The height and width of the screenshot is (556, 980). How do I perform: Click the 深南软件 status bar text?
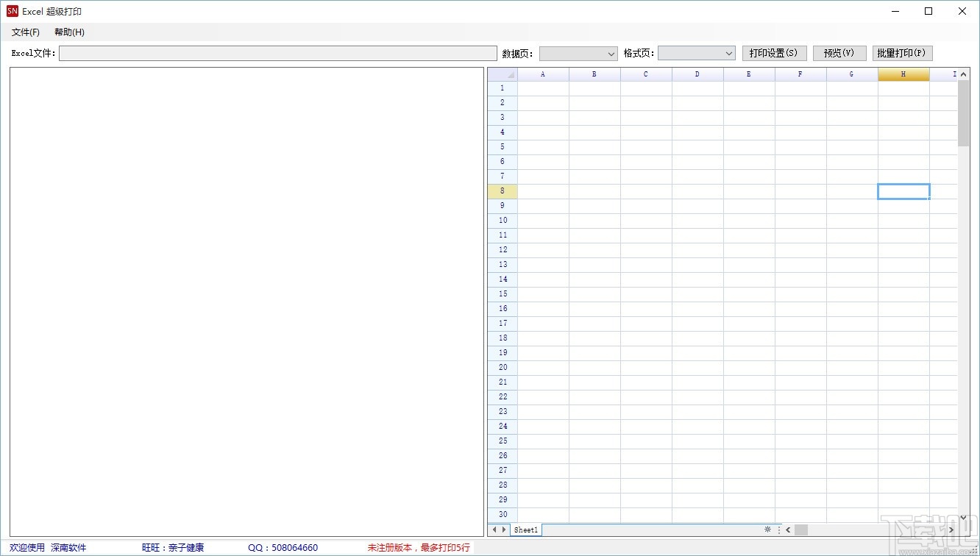point(68,548)
